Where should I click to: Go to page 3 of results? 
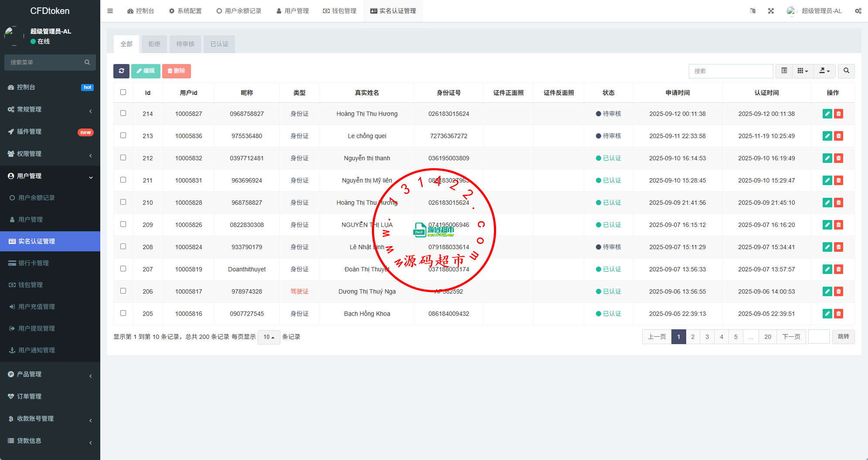click(x=707, y=337)
